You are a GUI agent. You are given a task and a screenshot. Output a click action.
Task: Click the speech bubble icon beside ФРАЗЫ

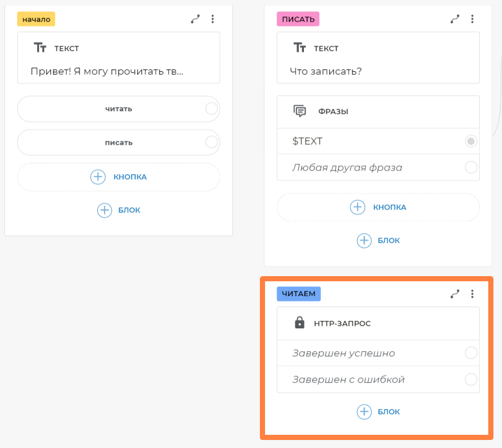299,111
